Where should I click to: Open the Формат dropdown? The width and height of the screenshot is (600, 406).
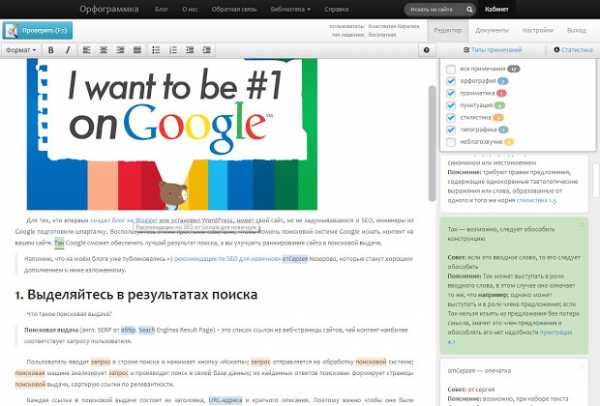(x=20, y=49)
